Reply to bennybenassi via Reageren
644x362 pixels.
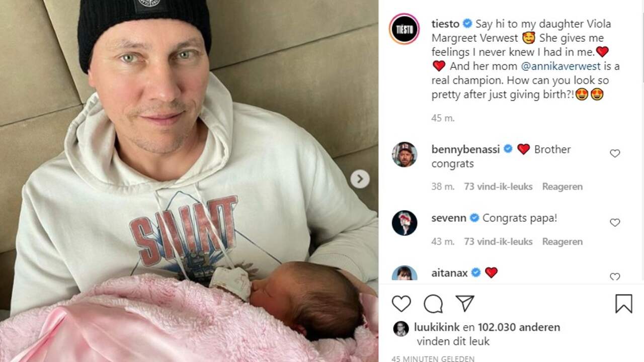coord(562,187)
